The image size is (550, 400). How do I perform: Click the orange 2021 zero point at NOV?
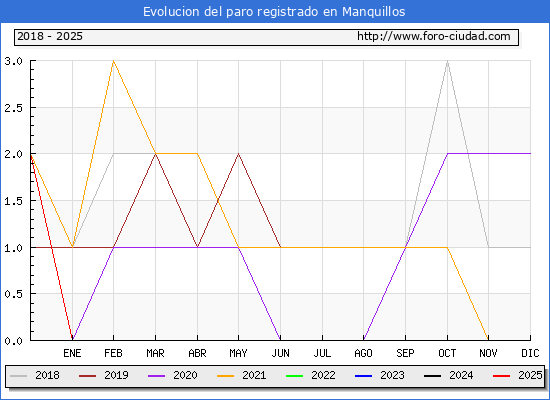coord(488,339)
